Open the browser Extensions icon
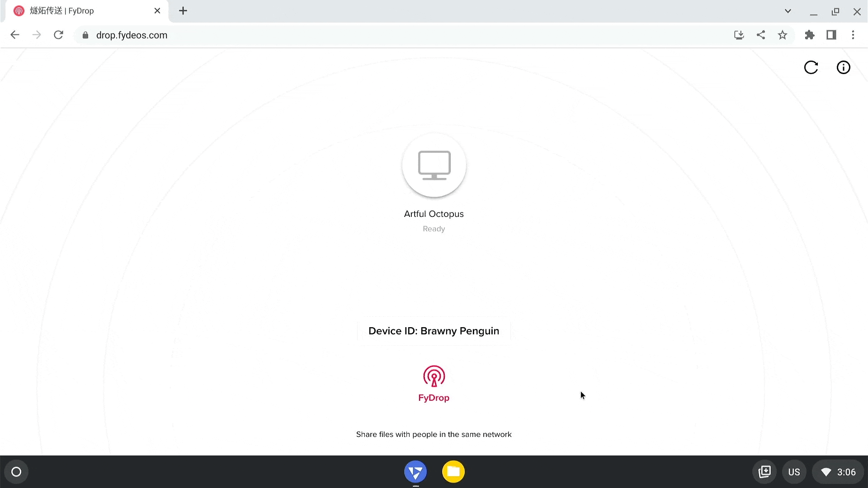 pos(810,35)
